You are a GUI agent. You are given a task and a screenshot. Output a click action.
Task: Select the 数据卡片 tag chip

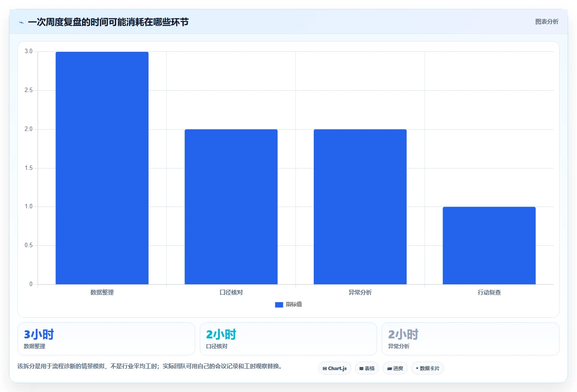pos(427,368)
